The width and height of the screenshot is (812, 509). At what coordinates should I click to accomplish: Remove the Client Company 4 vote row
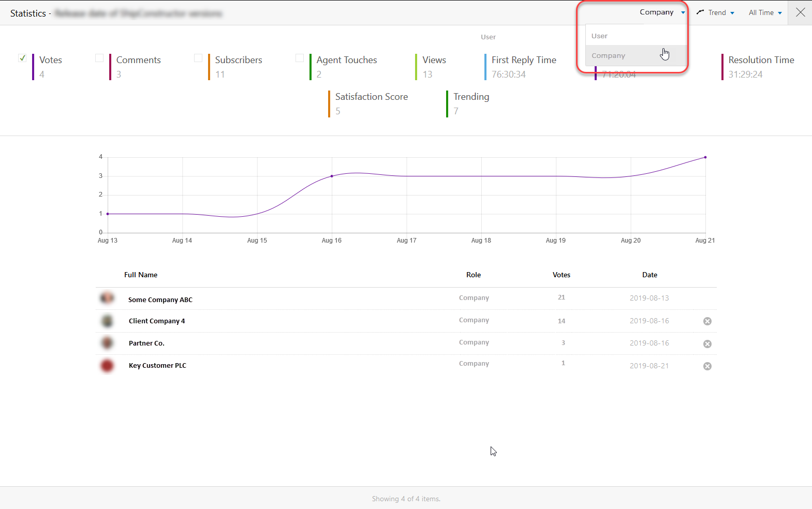(x=707, y=321)
